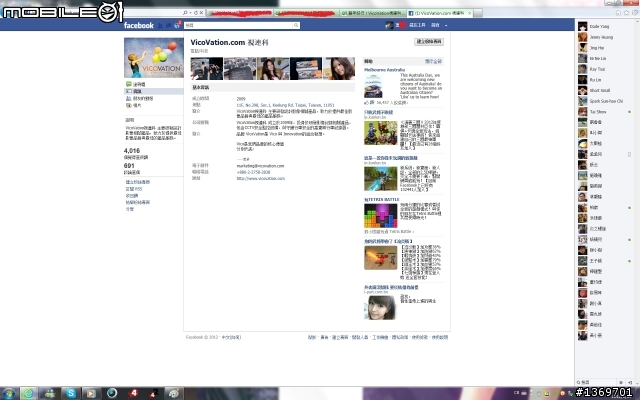
Task: Click the browser stop X icon in address bar
Action: coord(201,13)
